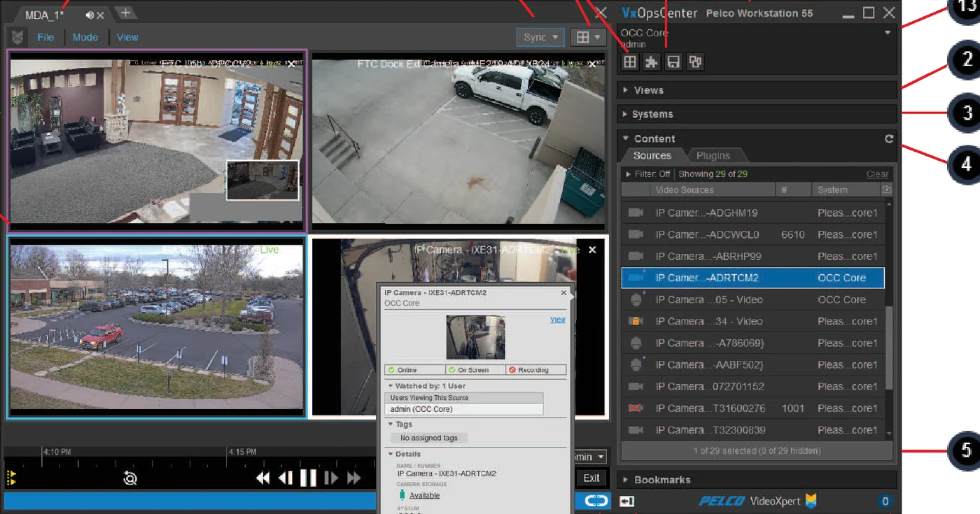The width and height of the screenshot is (980, 514).
Task: Switch to the Plugins tab
Action: point(713,156)
